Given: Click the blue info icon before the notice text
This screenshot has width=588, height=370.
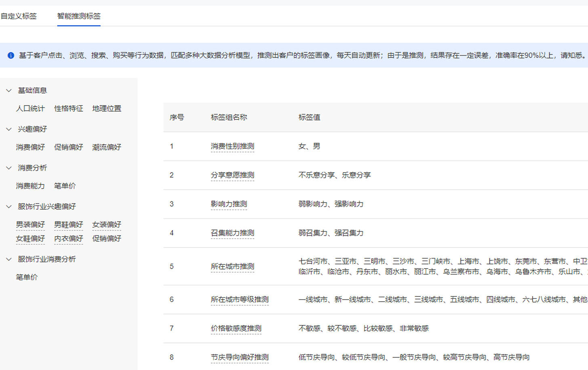Looking at the screenshot, I should 11,55.
